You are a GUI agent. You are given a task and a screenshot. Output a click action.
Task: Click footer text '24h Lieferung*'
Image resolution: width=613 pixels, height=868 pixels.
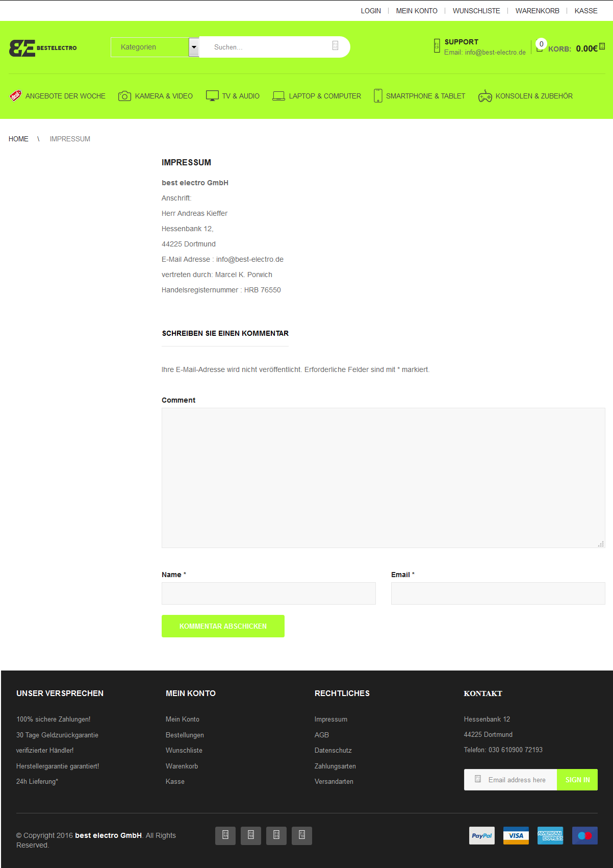coord(37,781)
